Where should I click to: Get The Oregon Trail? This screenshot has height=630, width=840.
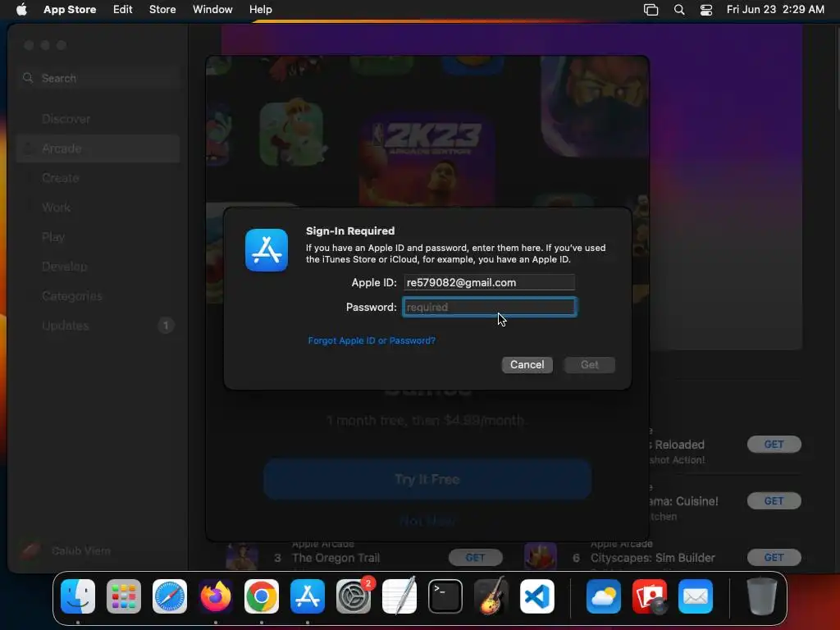coord(475,558)
